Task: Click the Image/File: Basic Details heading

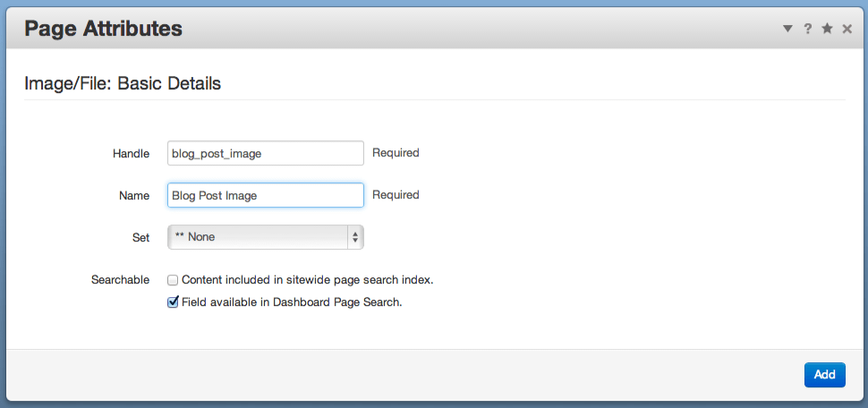Action: point(123,83)
